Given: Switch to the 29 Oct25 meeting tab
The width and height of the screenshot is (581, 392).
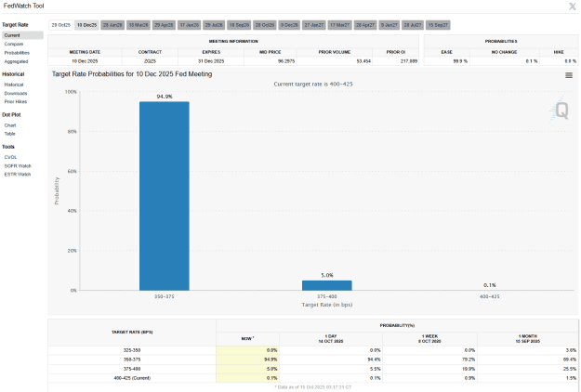Looking at the screenshot, I should 60,25.
